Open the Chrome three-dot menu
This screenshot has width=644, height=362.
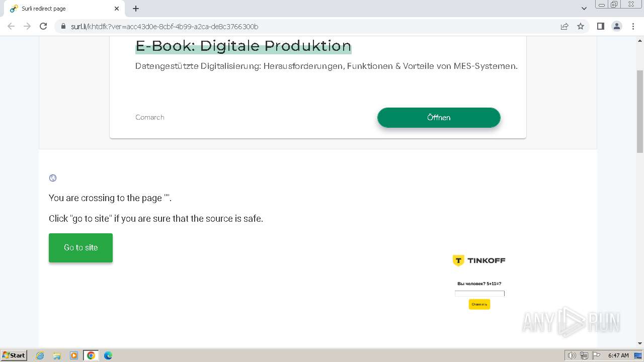coord(633,26)
